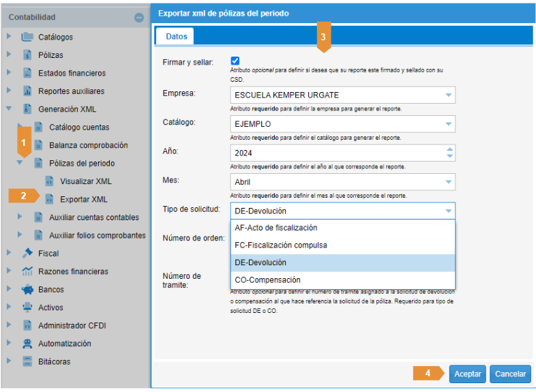
Task: Collapse the Contabilidad panel with the minus icon
Action: point(139,18)
